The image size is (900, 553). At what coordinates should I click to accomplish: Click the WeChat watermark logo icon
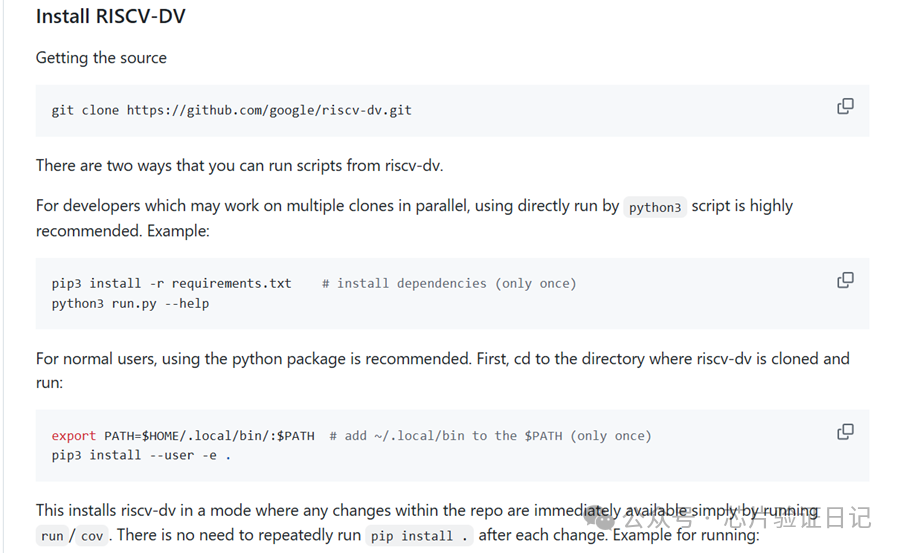(x=605, y=518)
